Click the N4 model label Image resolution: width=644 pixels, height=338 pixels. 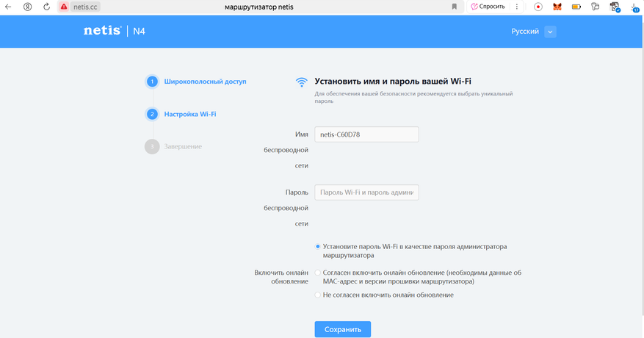tap(139, 32)
